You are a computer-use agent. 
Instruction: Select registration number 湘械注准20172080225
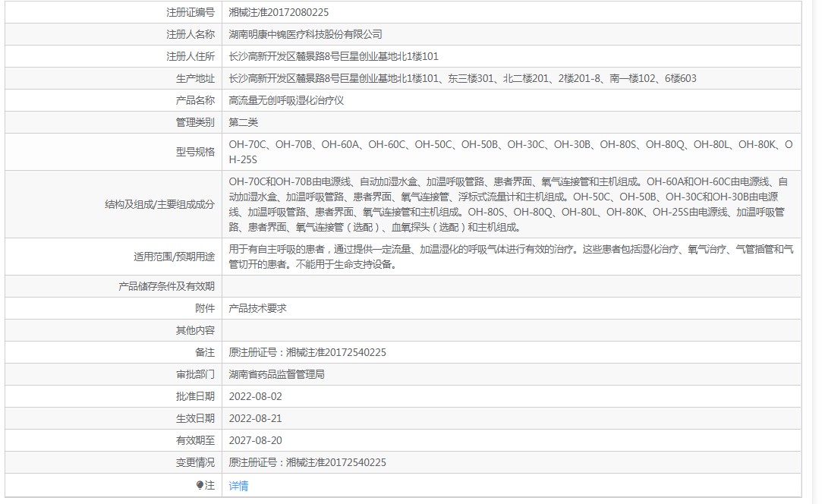(x=279, y=12)
